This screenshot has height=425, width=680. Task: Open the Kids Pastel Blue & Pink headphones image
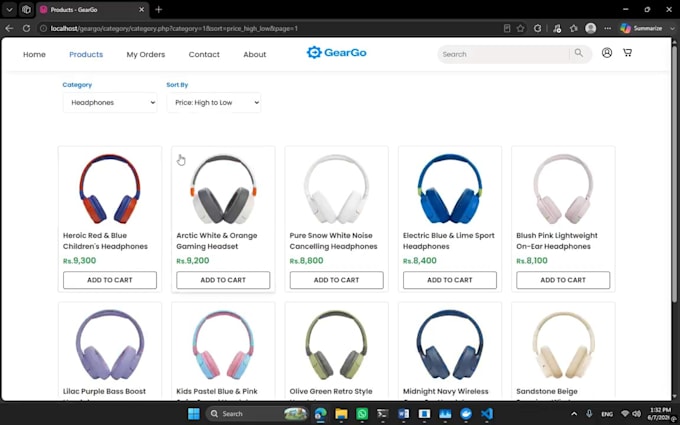(x=223, y=345)
